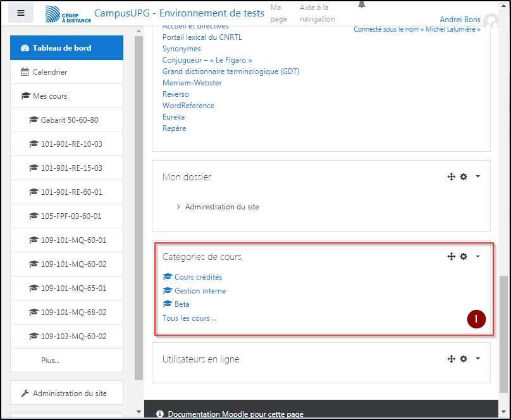Click the Cégep à distance logo
The width and height of the screenshot is (511, 420).
68,14
